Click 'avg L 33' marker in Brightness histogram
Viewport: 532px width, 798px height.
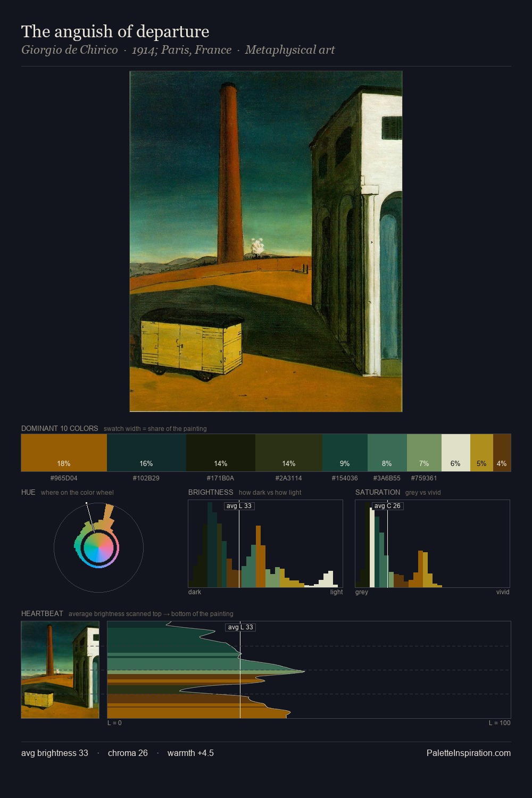pos(239,506)
